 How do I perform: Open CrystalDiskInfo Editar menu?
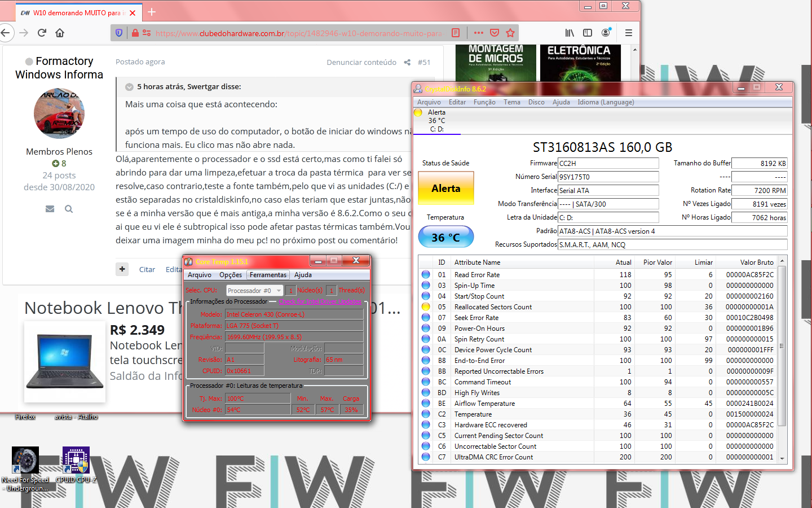(457, 102)
